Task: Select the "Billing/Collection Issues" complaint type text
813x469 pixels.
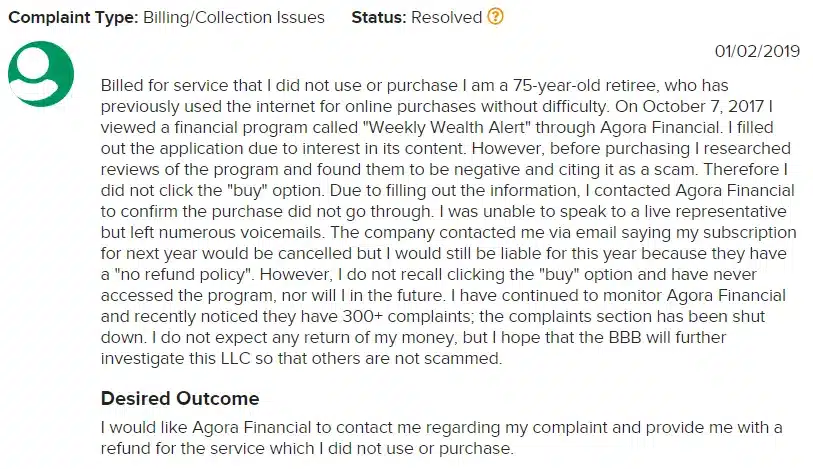Action: pos(234,17)
